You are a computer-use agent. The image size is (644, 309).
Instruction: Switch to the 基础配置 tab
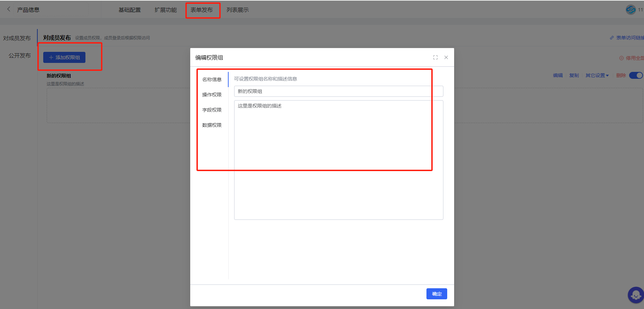point(130,10)
